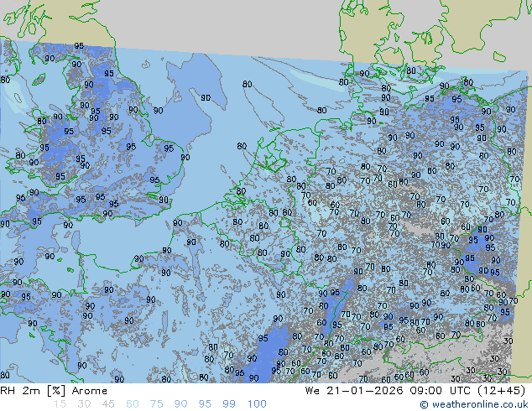Click legend value 15
This screenshot has width=532, height=411.
[x=60, y=404]
